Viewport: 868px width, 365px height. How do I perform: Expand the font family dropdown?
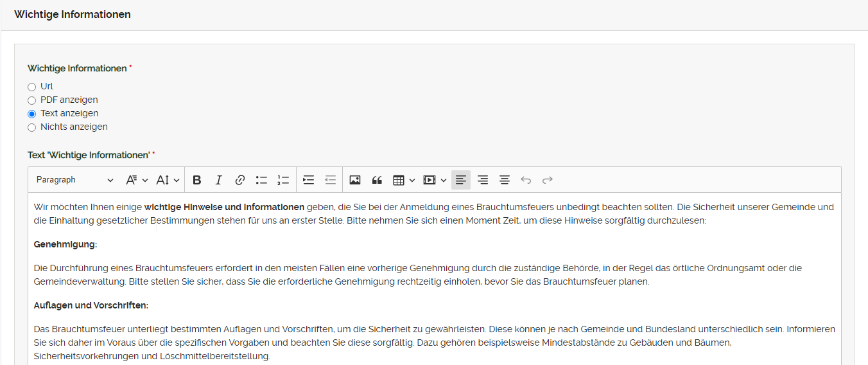[x=136, y=181]
